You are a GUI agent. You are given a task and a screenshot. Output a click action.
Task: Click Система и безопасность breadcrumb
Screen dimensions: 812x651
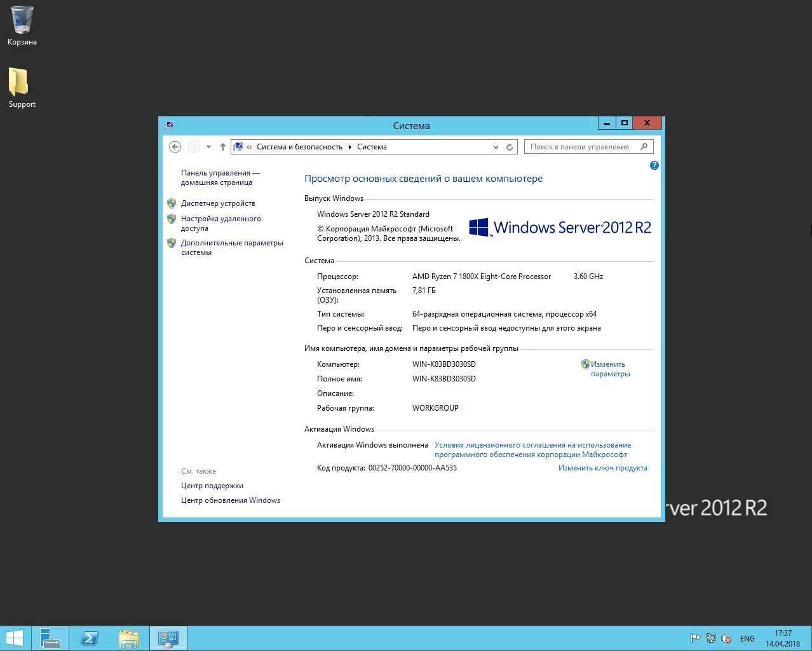[299, 147]
